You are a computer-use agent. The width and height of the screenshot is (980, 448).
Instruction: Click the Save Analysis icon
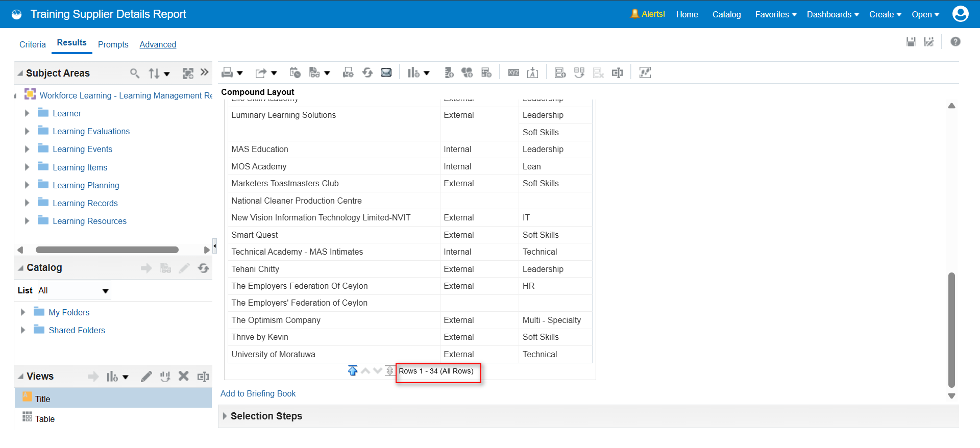click(911, 42)
